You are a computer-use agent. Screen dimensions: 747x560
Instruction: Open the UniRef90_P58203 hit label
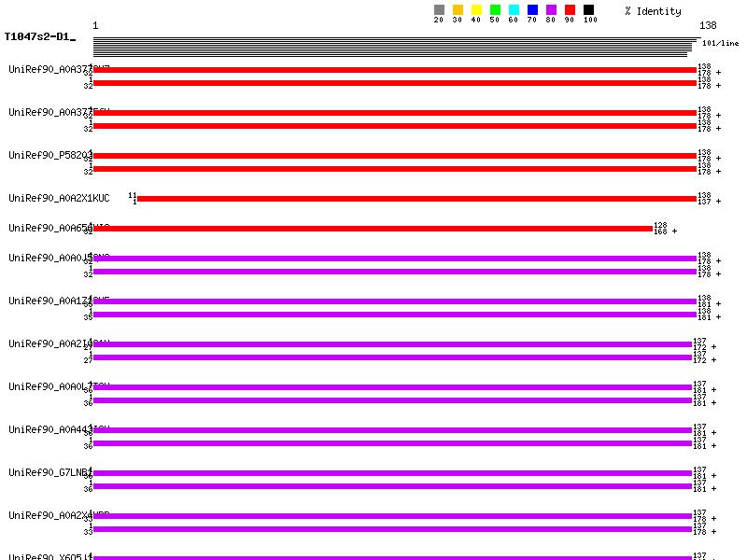49,155
